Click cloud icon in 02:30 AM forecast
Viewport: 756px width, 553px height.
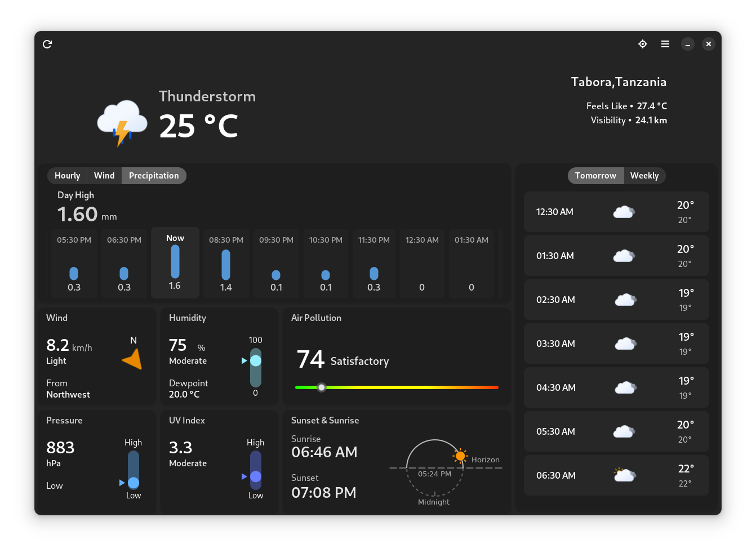click(625, 300)
